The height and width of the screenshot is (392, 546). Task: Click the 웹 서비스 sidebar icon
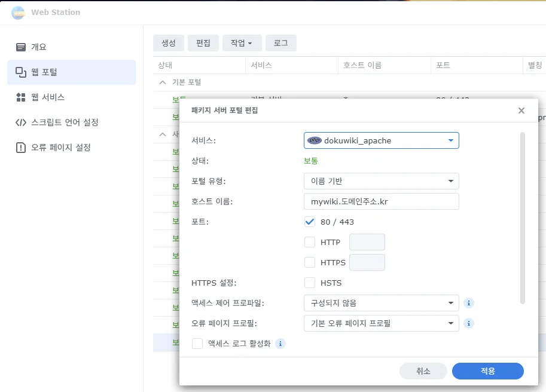[x=22, y=96]
